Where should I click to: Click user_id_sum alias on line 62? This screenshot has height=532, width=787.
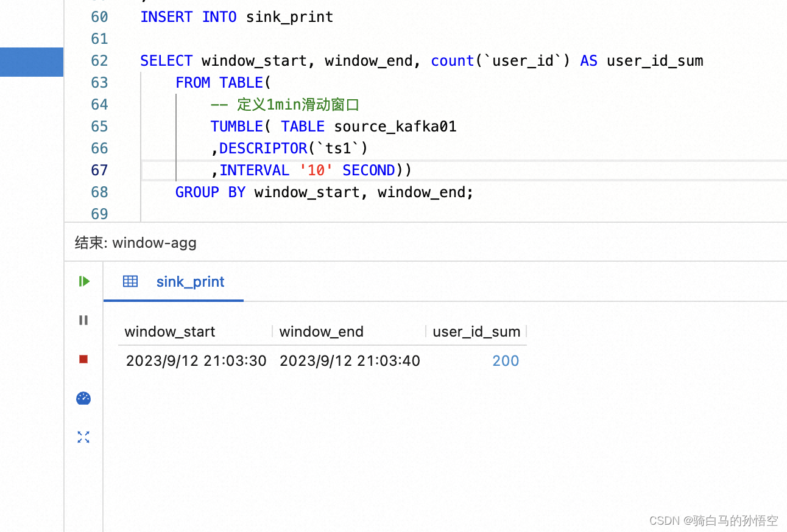(655, 61)
